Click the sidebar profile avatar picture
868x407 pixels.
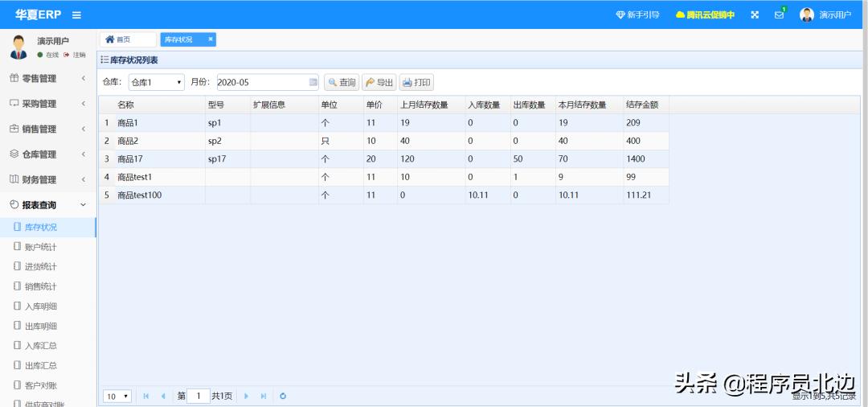tap(18, 47)
